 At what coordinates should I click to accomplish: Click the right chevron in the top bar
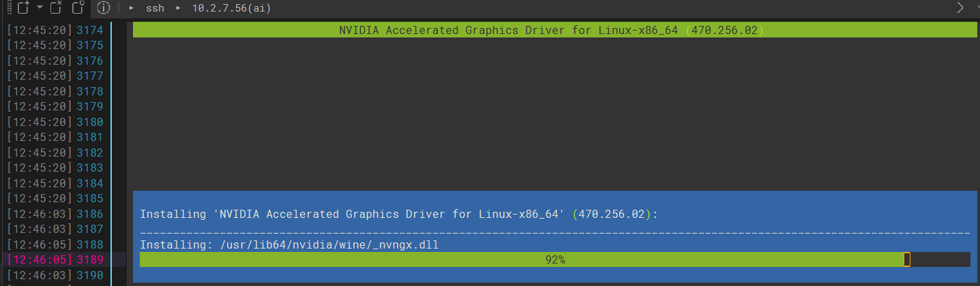pyautogui.click(x=960, y=8)
